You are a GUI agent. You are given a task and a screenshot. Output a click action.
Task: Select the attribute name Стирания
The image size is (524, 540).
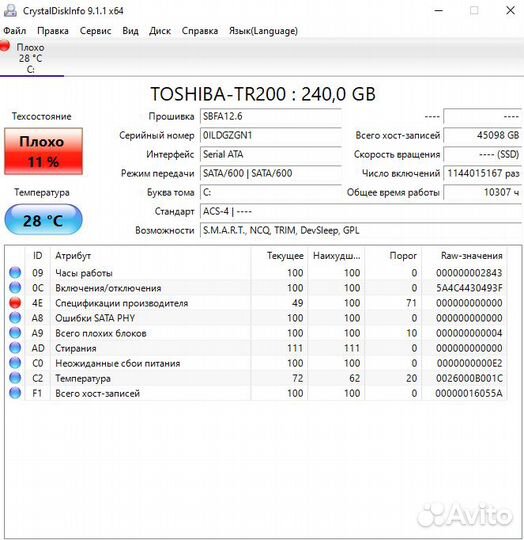[x=76, y=348]
